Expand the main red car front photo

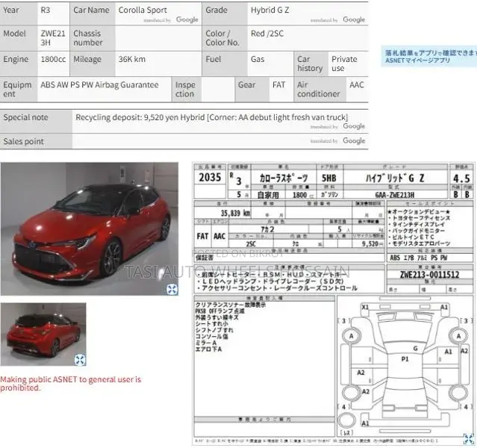172,289
